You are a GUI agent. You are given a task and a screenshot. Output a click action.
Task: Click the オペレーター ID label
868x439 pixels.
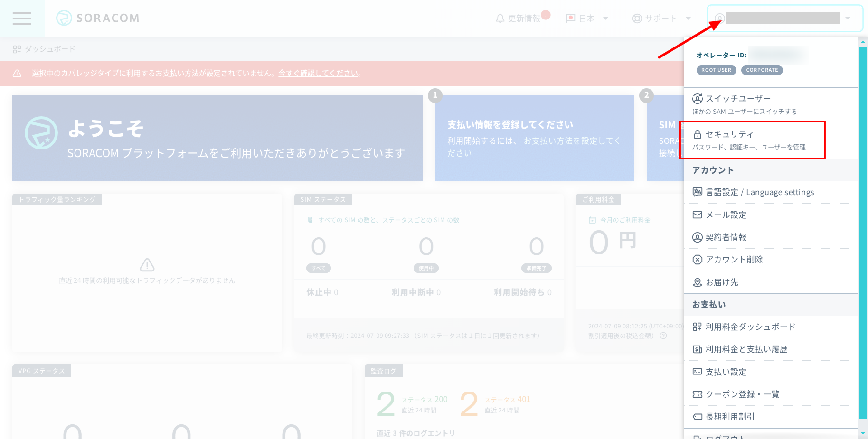pyautogui.click(x=721, y=55)
